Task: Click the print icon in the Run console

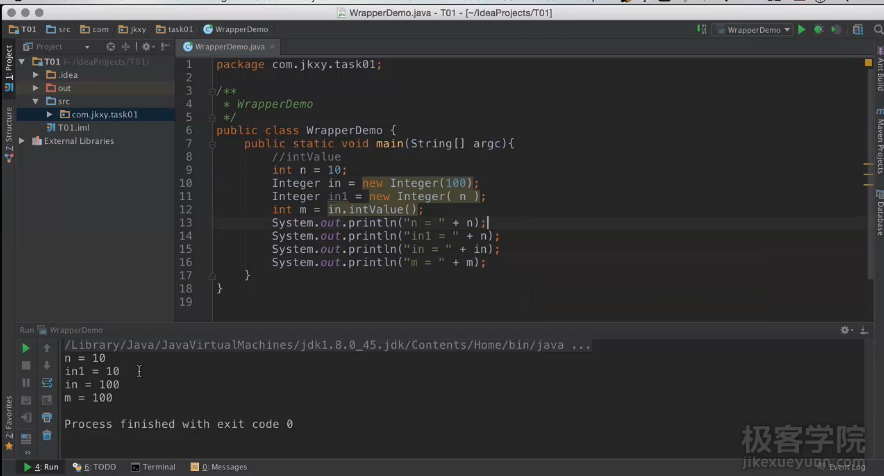Action: pyautogui.click(x=47, y=417)
